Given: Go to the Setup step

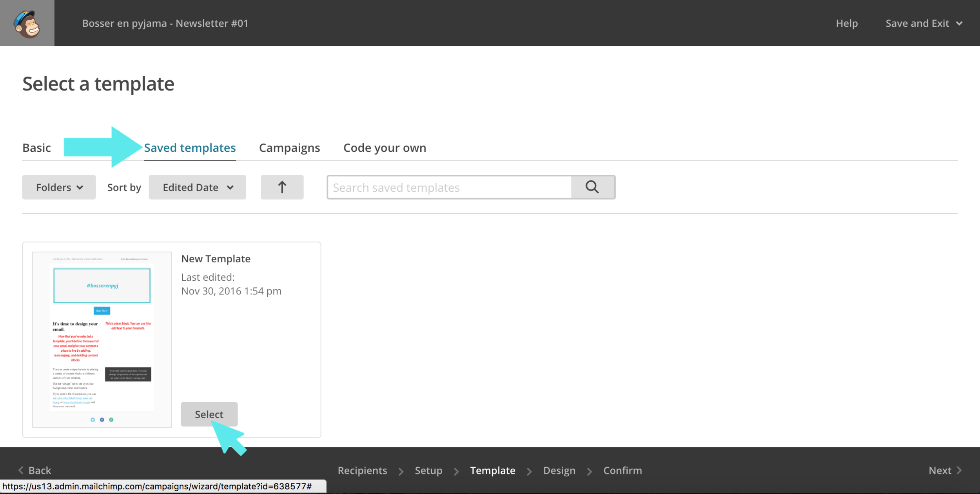Looking at the screenshot, I should tap(428, 470).
